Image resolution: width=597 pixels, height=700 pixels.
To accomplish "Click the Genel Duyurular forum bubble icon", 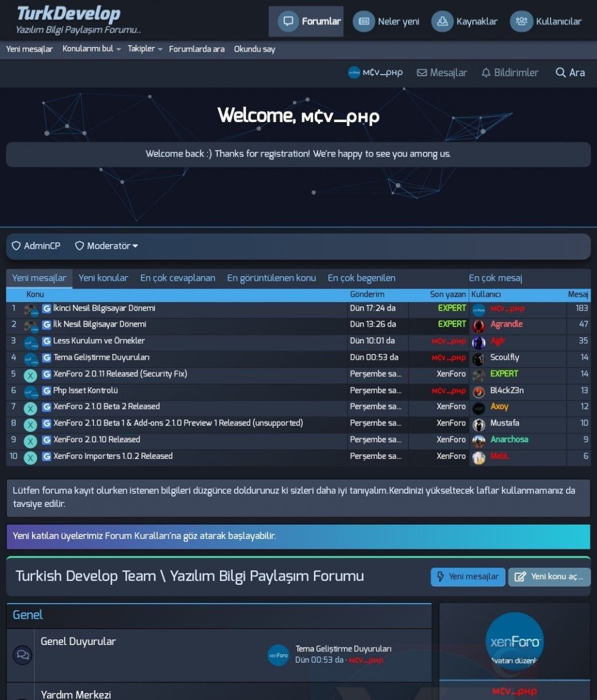I will 22,654.
